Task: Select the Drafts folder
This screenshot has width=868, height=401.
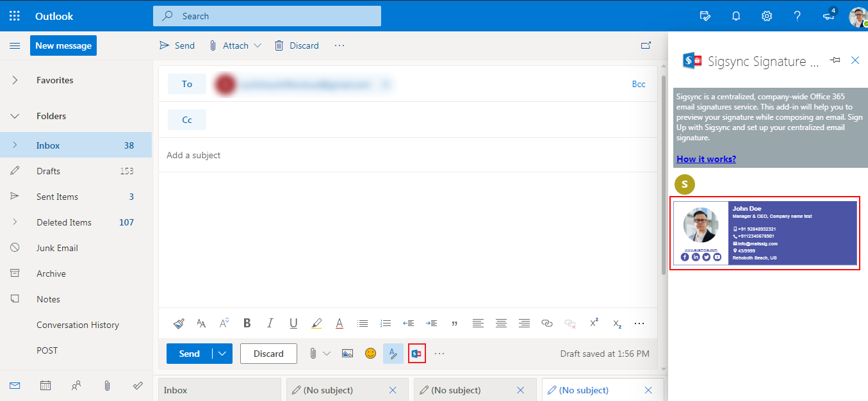Action: [48, 171]
